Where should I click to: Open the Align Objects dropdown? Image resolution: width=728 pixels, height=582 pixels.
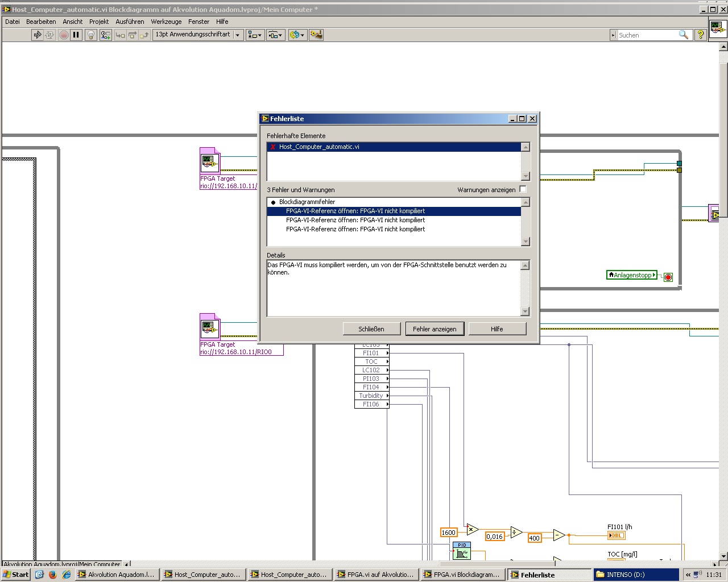(255, 35)
